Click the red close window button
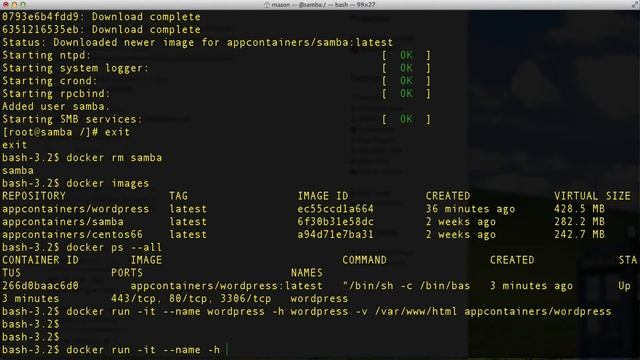The image size is (640, 360). point(6,4)
